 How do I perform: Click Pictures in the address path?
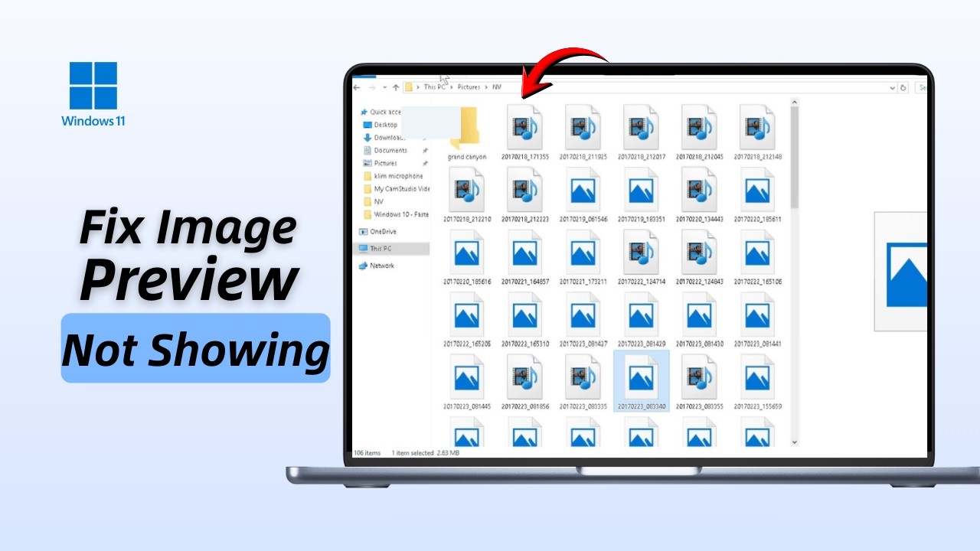coord(469,87)
